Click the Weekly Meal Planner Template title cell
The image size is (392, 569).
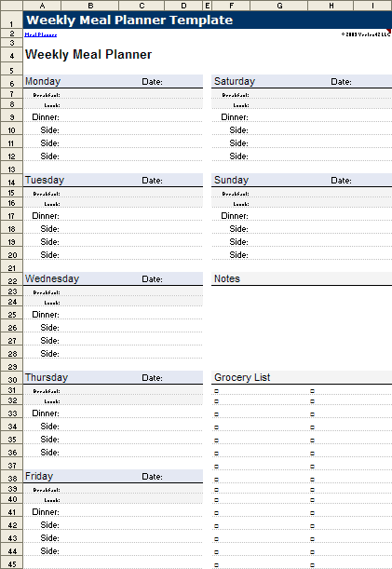click(208, 20)
